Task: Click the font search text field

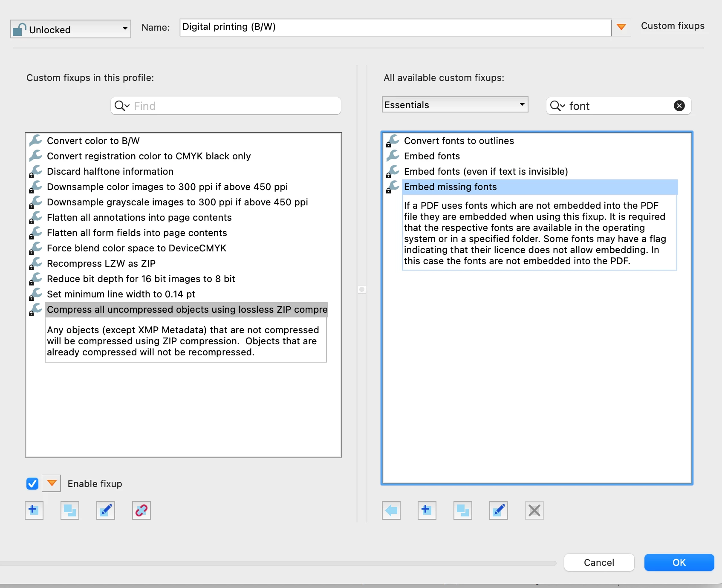Action: (619, 106)
